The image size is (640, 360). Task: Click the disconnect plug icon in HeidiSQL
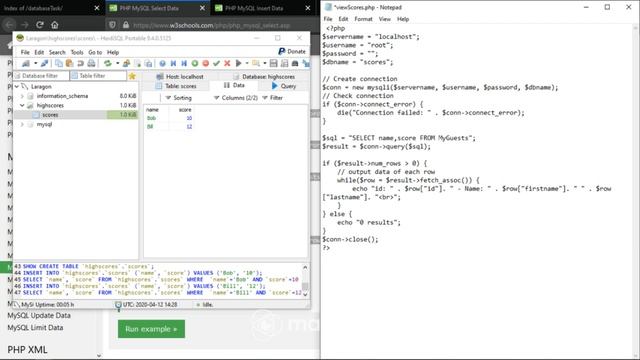tap(44, 63)
